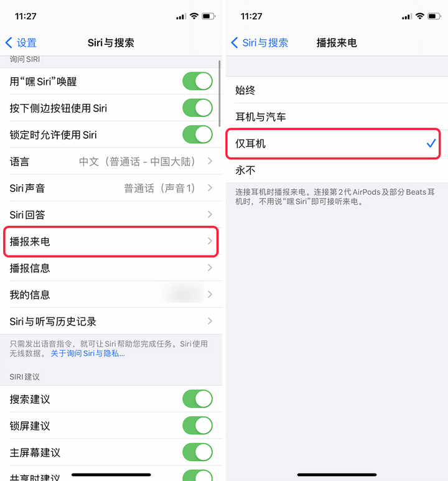The width and height of the screenshot is (448, 481).
Task: Select the 永不 option
Action: [337, 170]
